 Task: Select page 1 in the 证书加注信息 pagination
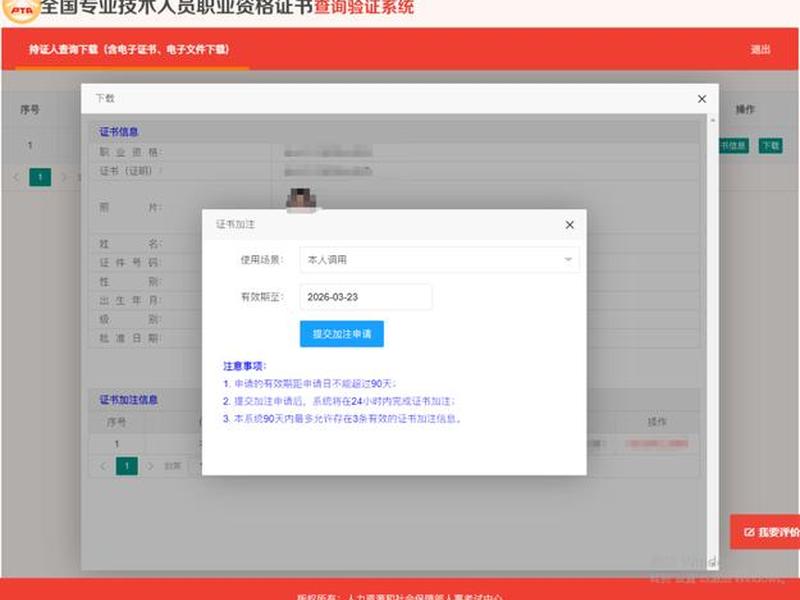[127, 466]
